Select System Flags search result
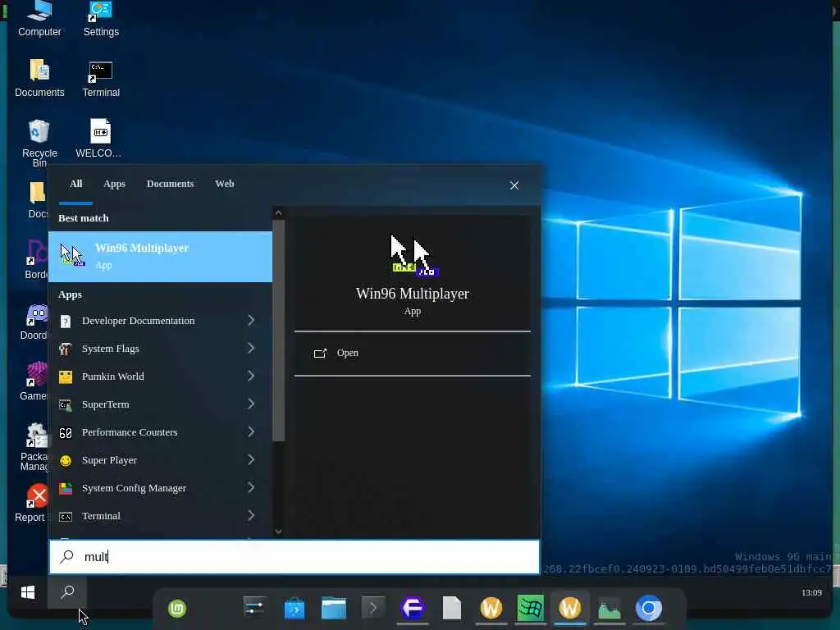The width and height of the screenshot is (840, 630). click(x=160, y=349)
